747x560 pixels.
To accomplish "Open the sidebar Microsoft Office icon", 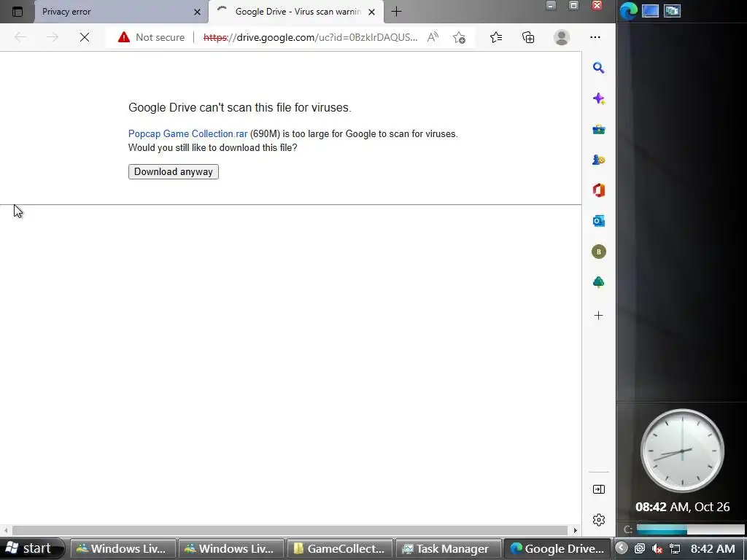I will click(599, 190).
